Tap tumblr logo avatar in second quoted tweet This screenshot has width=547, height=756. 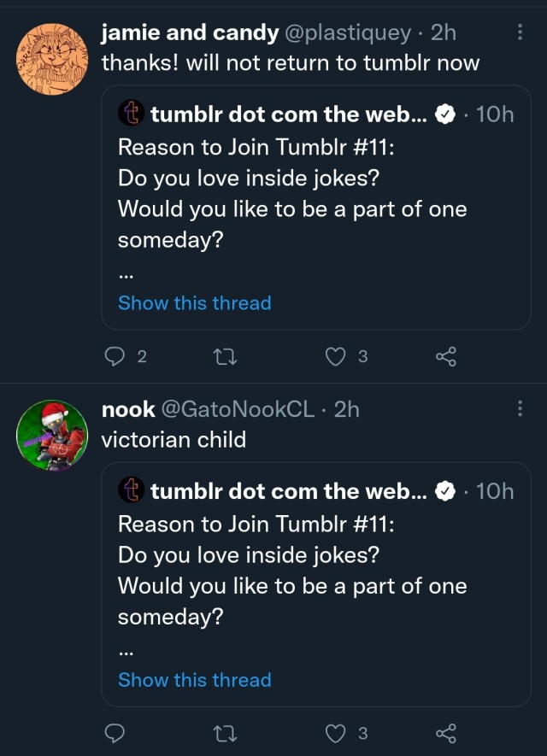pos(132,490)
